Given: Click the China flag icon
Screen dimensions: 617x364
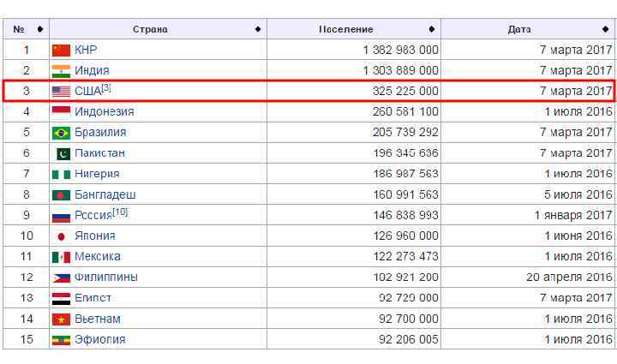Looking at the screenshot, I should coord(61,50).
